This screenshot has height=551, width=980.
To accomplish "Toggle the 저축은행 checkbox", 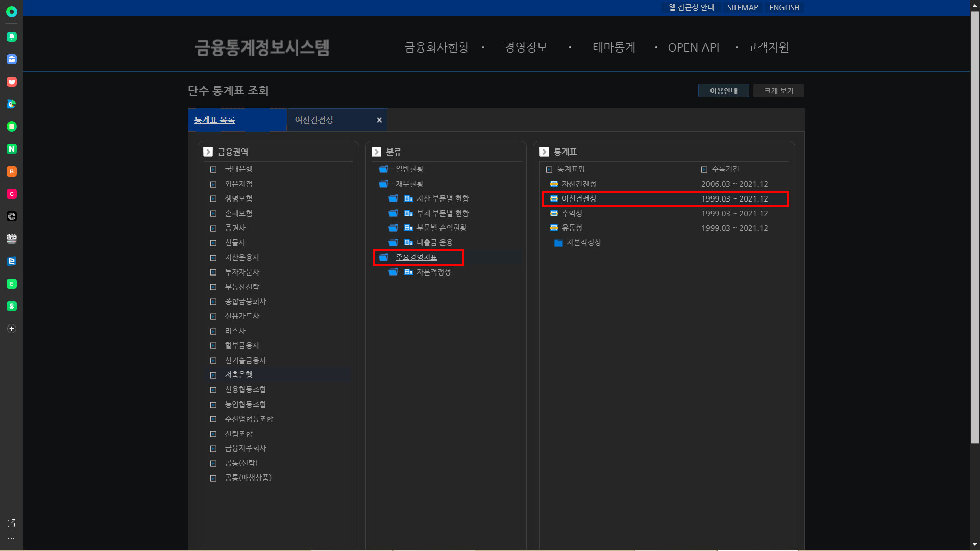I will click(213, 375).
